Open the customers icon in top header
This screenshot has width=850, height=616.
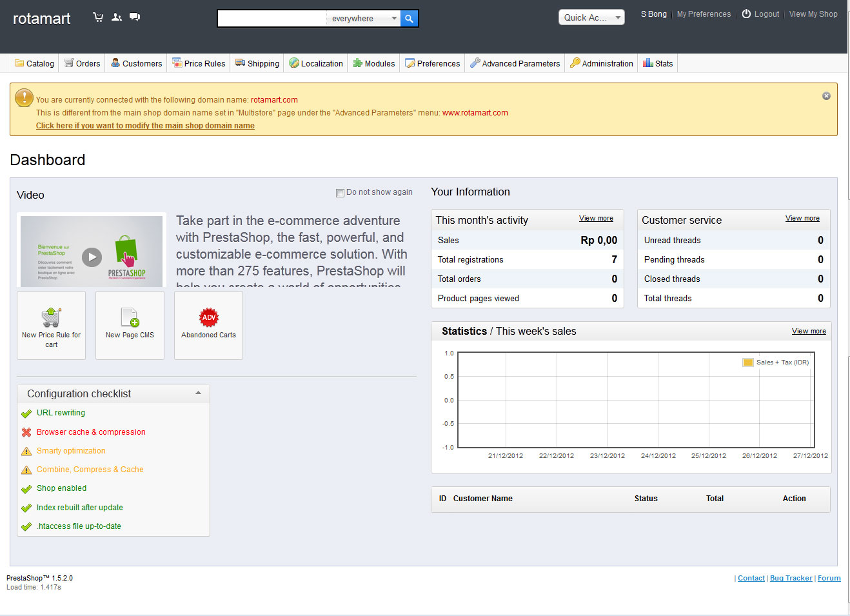point(117,17)
